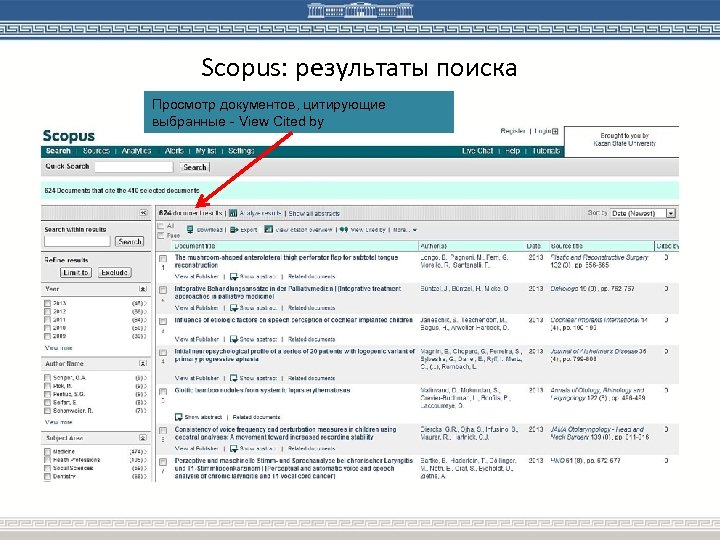Click into the Quick Search input field
Viewport: 720px width, 540px height.
tap(134, 167)
